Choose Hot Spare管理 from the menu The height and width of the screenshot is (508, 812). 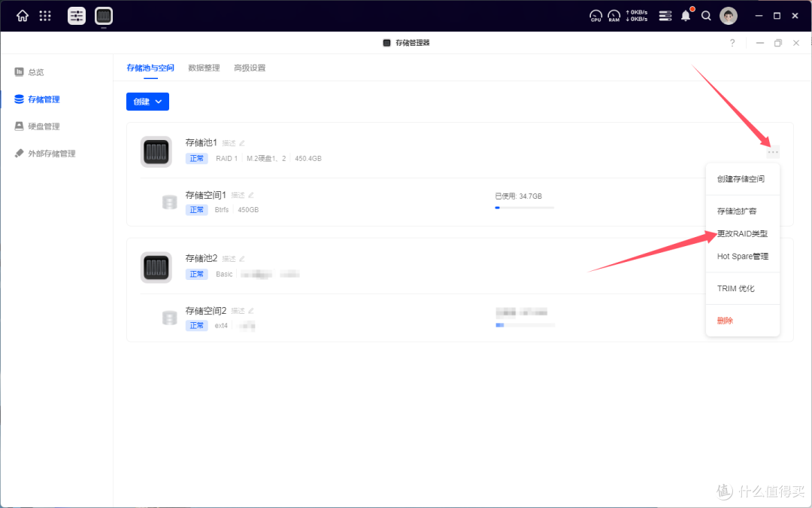pyautogui.click(x=743, y=256)
